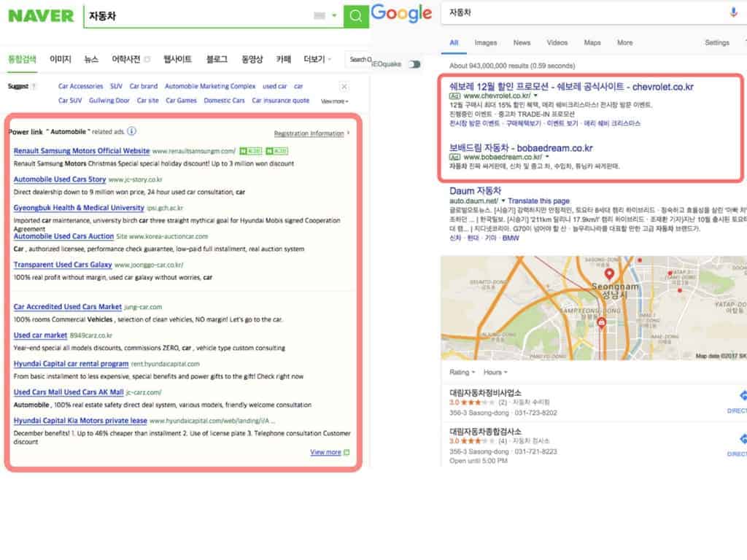Select the 통합검색 tab
747x560 pixels.
coord(22,59)
